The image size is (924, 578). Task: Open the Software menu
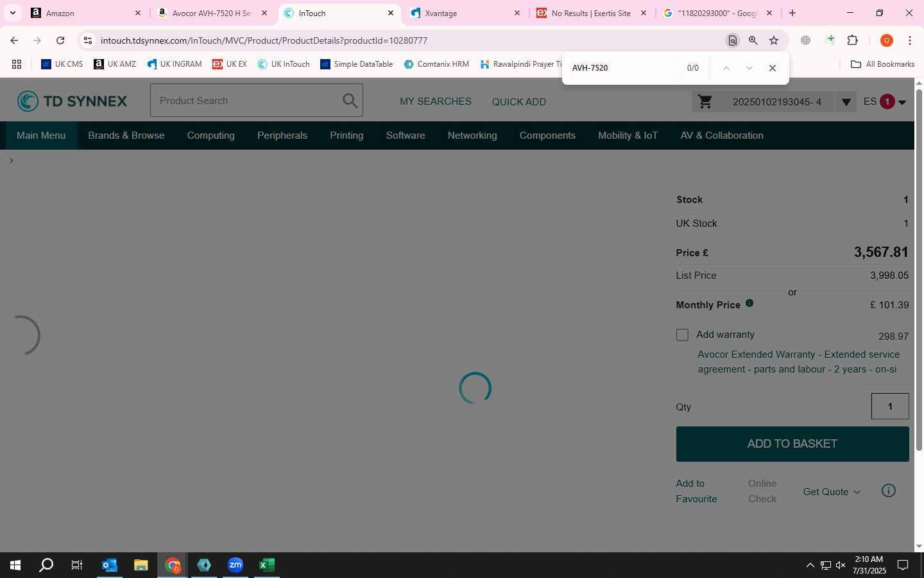click(406, 136)
